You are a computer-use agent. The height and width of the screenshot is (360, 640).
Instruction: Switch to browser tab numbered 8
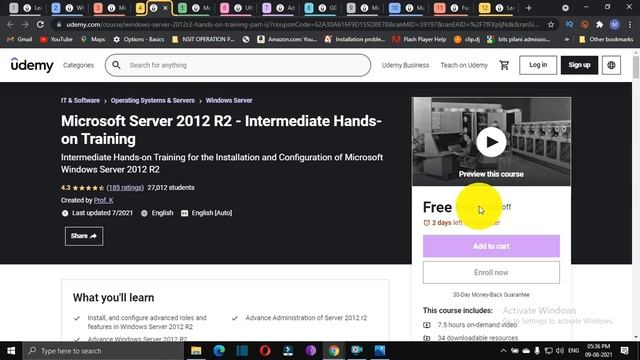320,8
